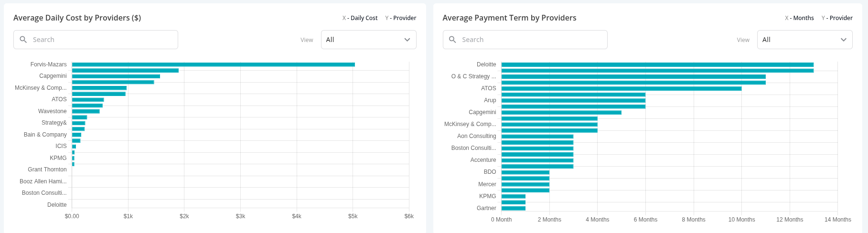868x233 pixels.
Task: Click the 'X - Daily Cost' axis legend
Action: (360, 18)
